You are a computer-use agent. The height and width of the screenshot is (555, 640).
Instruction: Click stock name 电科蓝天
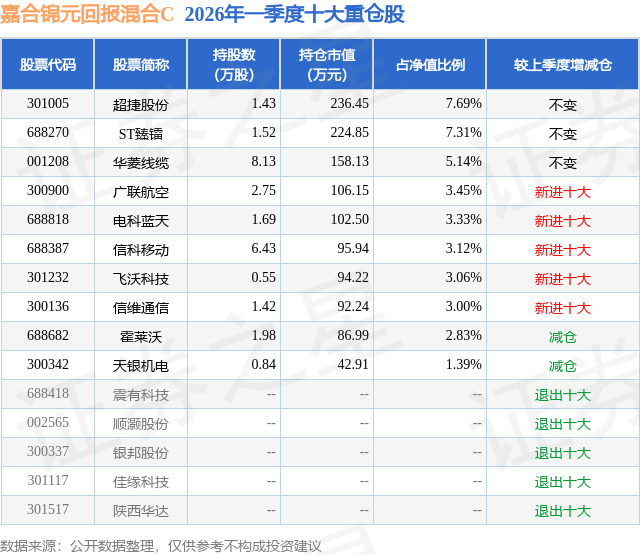point(141,221)
